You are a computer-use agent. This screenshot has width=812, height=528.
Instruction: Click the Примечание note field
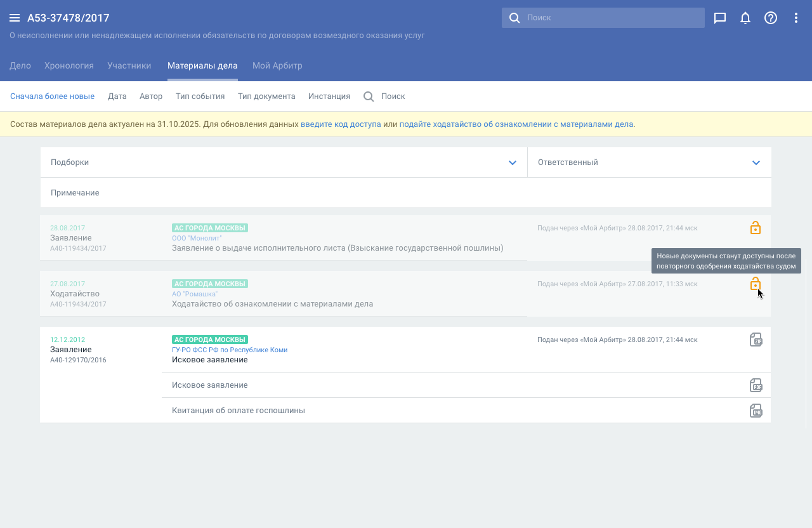point(406,193)
